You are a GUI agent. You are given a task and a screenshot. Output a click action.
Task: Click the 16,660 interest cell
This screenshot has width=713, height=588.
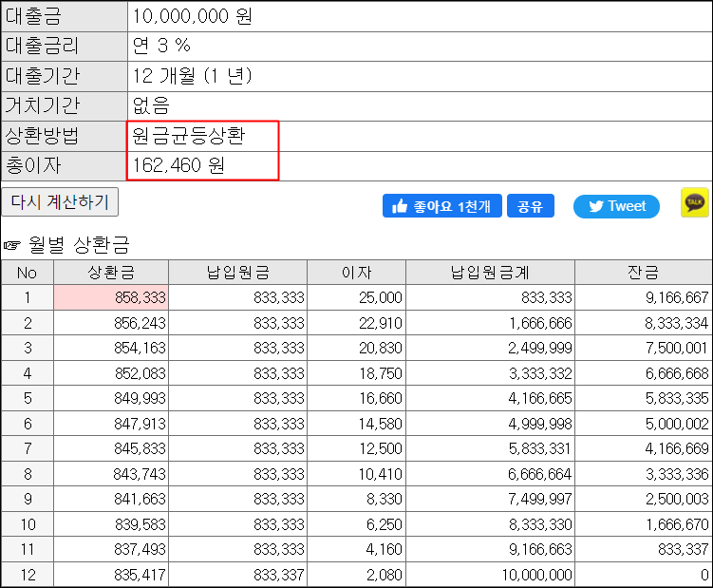click(357, 399)
